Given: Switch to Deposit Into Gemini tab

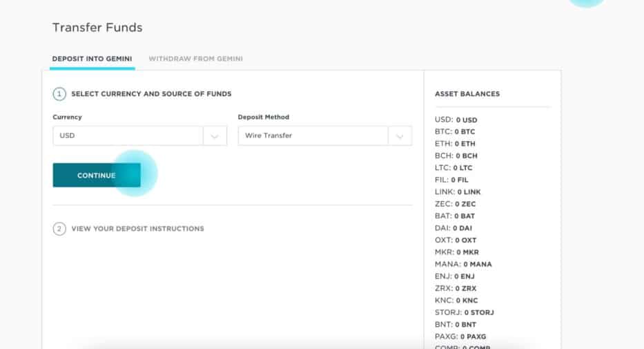Looking at the screenshot, I should 92,59.
